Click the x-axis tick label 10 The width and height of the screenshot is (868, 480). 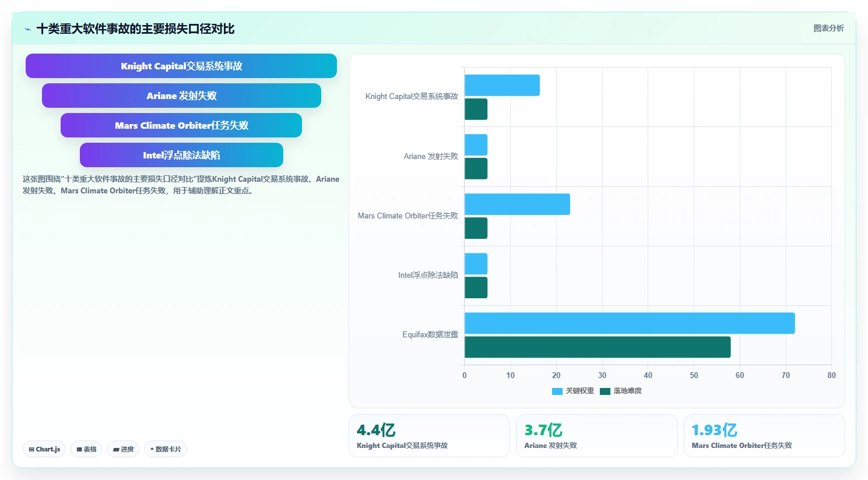coord(511,375)
